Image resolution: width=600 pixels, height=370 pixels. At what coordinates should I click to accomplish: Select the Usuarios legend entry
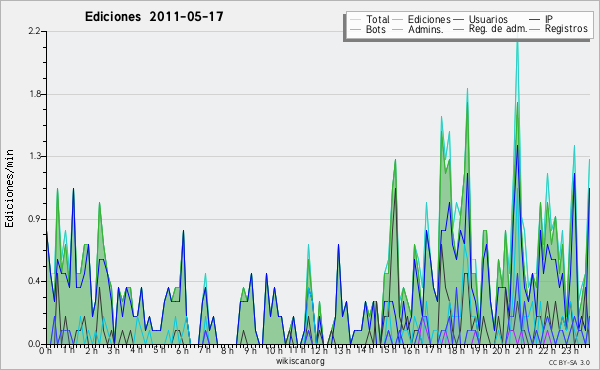click(480, 19)
